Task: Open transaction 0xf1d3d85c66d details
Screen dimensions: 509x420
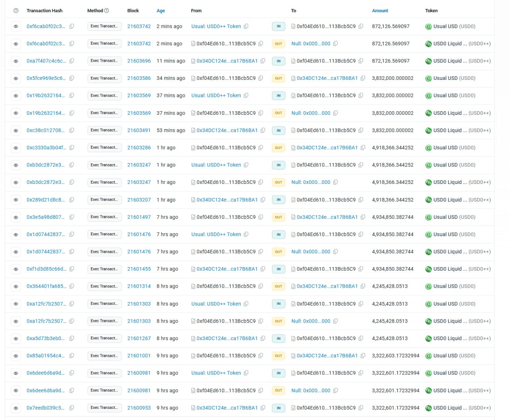Action: point(47,269)
